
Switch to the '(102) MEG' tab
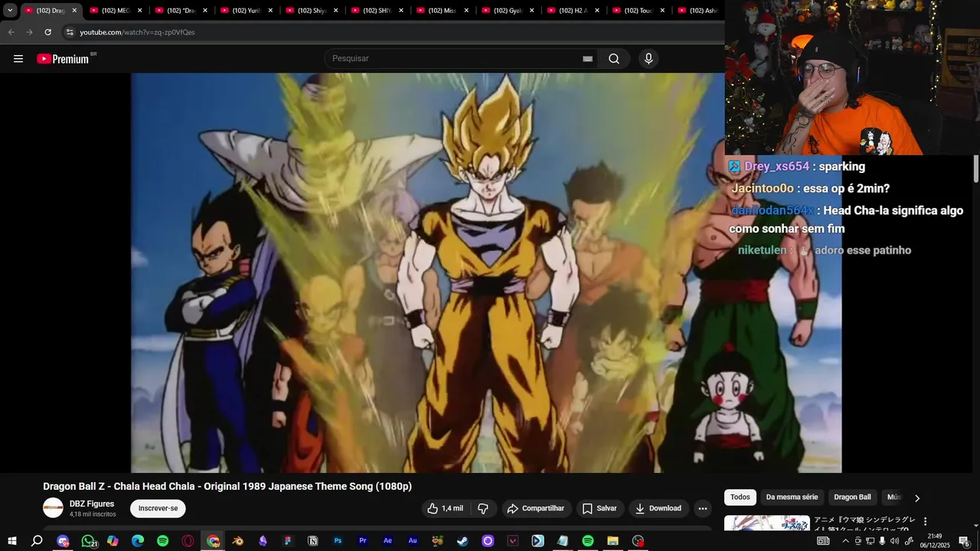115,11
